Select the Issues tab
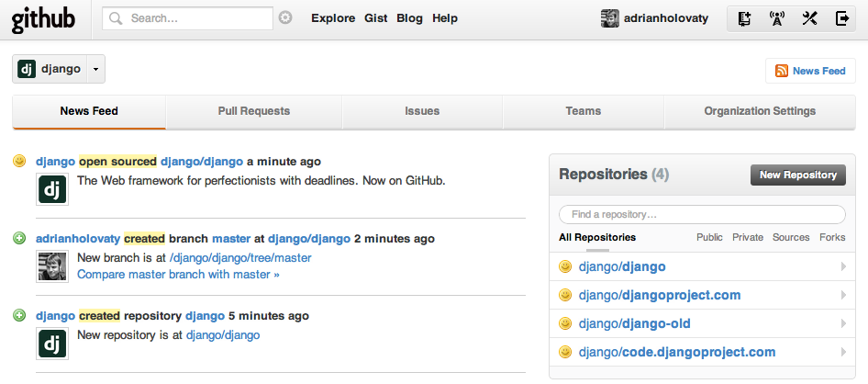 (x=422, y=111)
